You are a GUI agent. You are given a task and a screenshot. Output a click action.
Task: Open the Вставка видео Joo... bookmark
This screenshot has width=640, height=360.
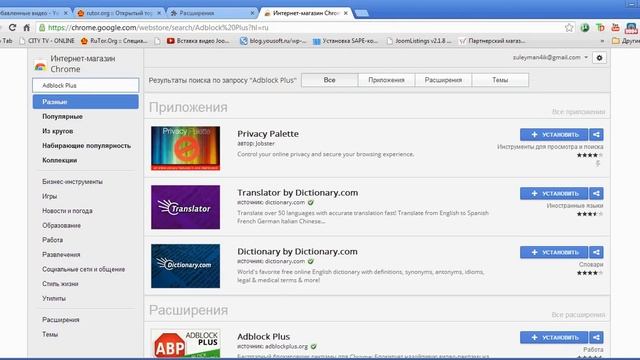coord(198,41)
